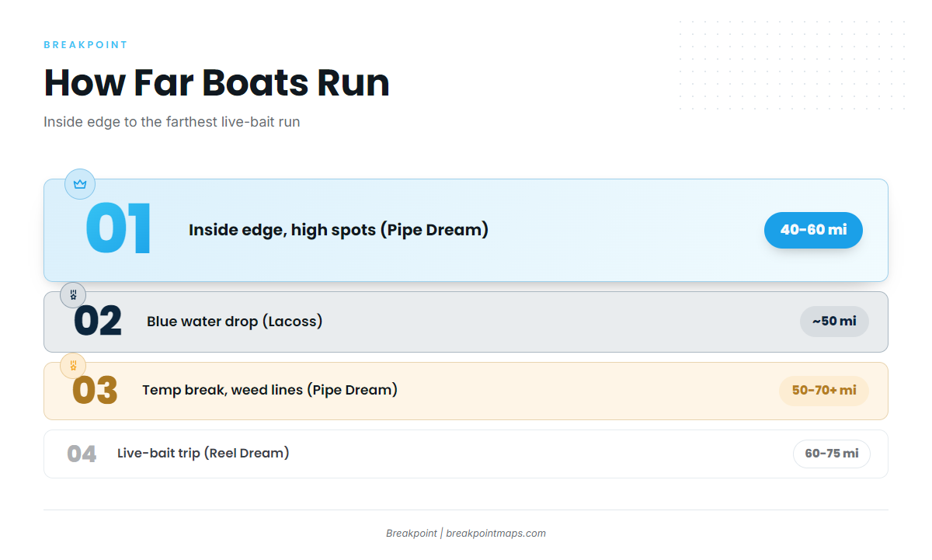Click the 02 rank number
932x560 pixels.
tap(98, 322)
